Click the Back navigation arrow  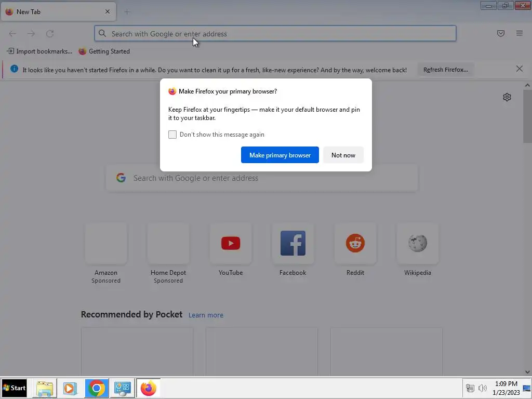click(12, 34)
